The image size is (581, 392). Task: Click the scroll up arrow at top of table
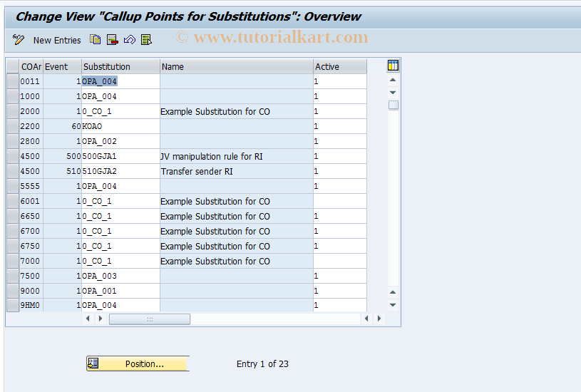[x=393, y=80]
